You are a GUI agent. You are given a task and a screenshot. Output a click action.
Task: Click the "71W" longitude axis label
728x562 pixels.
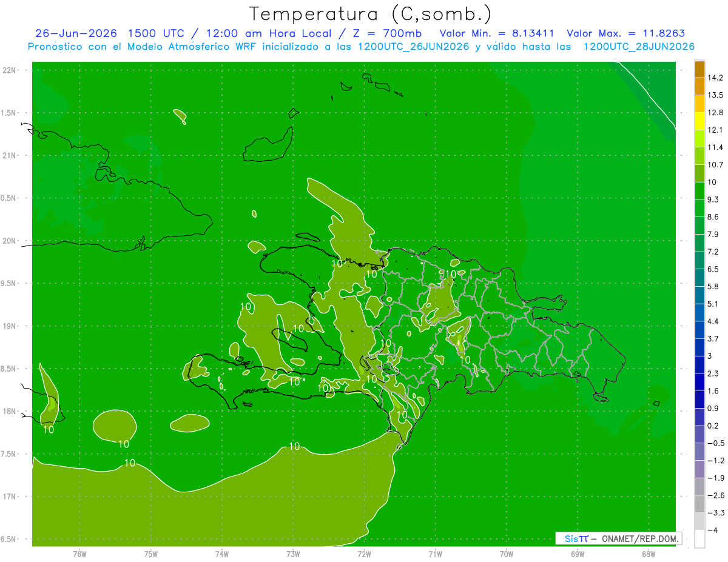[x=435, y=554]
